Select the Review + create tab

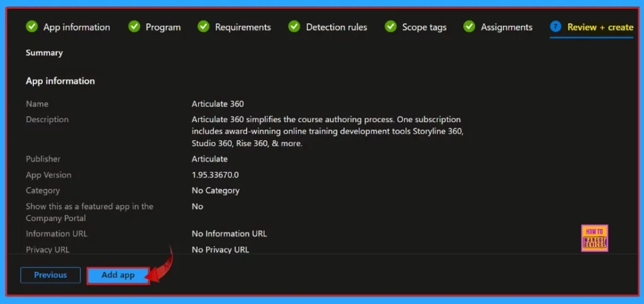600,27
